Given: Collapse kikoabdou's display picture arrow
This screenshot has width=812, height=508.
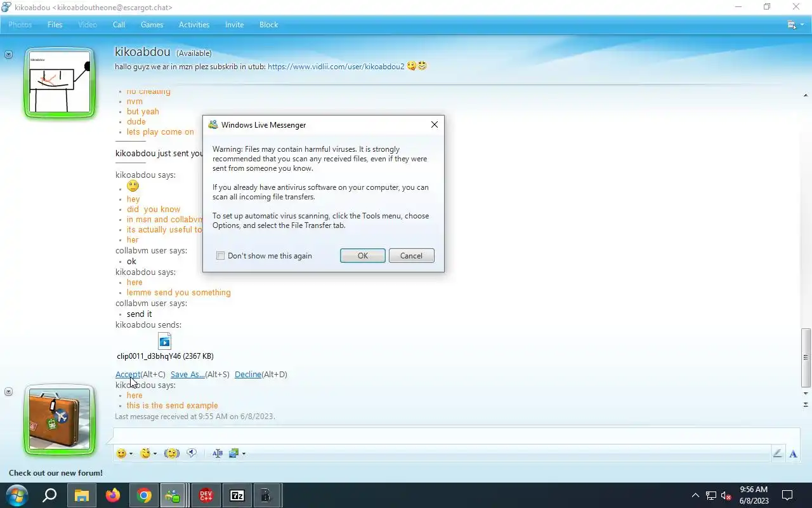Looking at the screenshot, I should [8, 55].
